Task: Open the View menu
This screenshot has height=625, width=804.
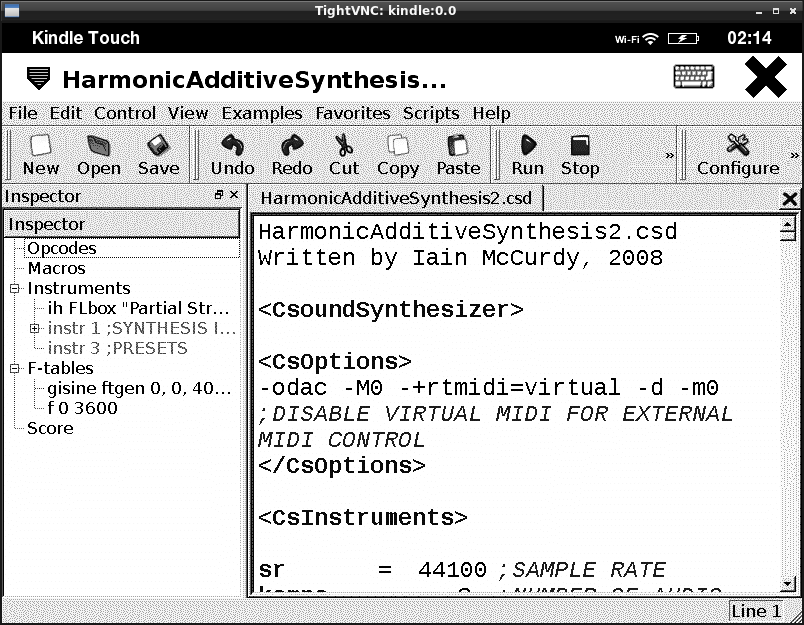Action: click(188, 113)
